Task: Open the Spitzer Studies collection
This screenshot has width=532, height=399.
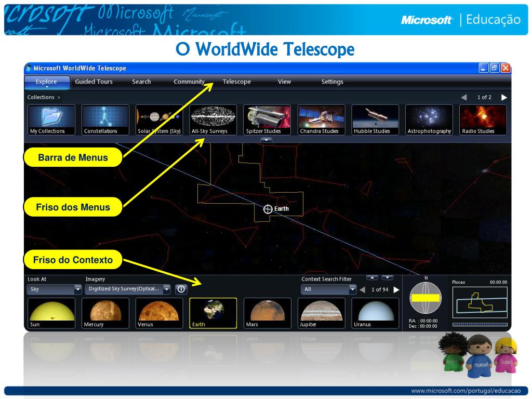Action: [267, 120]
